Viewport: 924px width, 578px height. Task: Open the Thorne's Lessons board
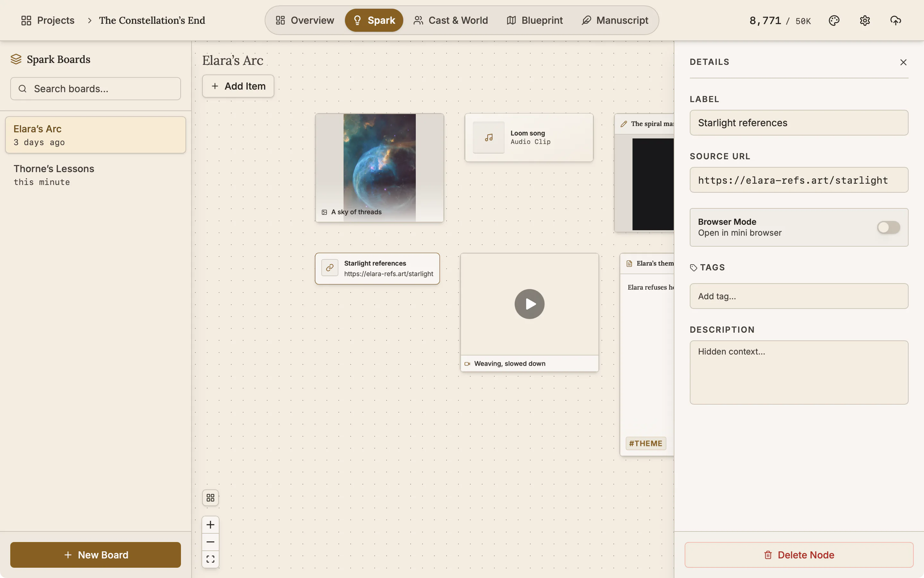pos(96,175)
